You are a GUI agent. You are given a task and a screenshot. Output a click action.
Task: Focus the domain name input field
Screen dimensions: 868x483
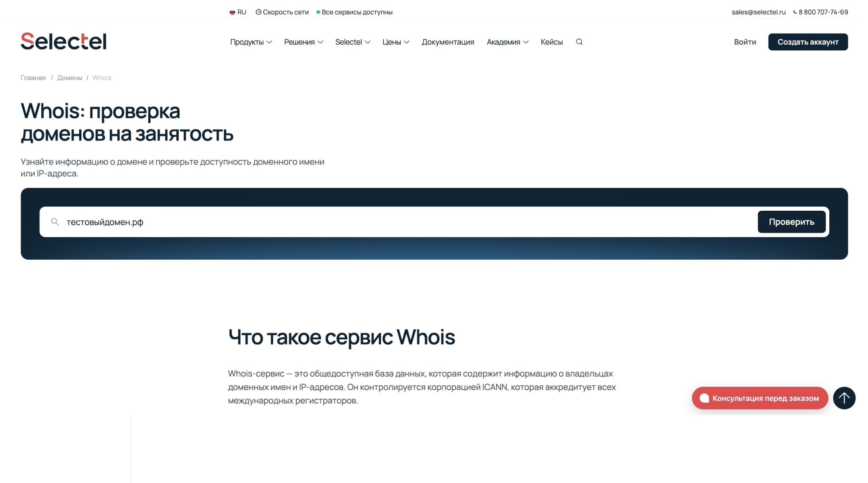[x=395, y=222]
